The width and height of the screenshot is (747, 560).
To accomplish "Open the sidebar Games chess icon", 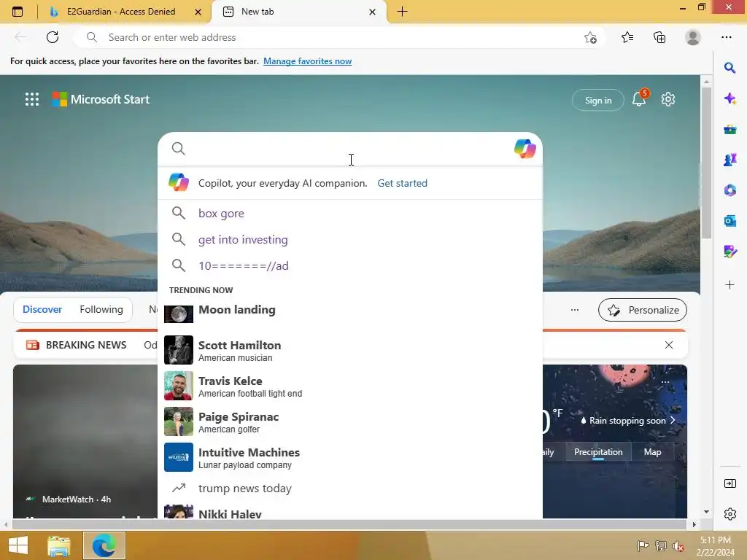I will (x=729, y=160).
